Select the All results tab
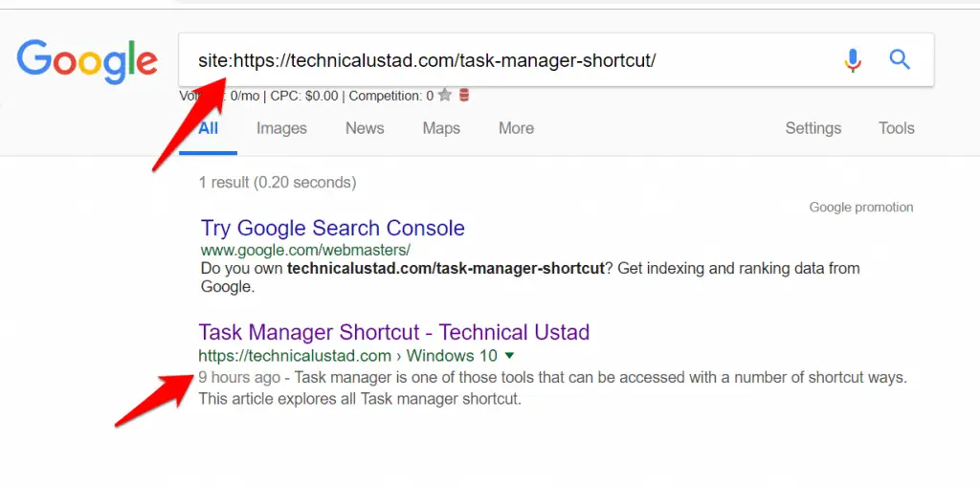Screen dimensions: 980x487 (x=208, y=128)
